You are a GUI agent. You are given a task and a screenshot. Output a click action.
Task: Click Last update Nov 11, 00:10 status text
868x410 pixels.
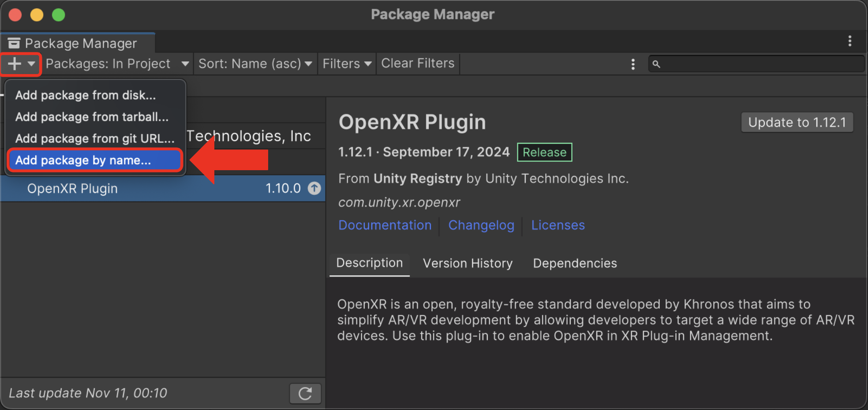[x=88, y=393]
